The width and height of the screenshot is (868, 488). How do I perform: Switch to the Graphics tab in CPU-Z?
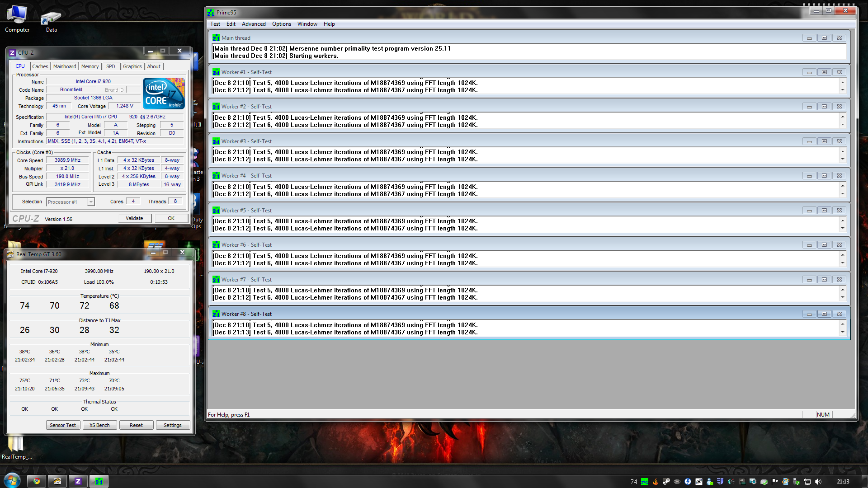click(x=132, y=66)
